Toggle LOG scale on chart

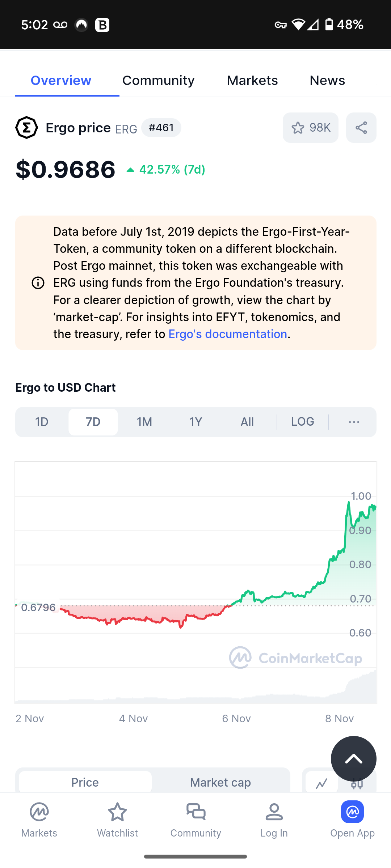coord(303,422)
